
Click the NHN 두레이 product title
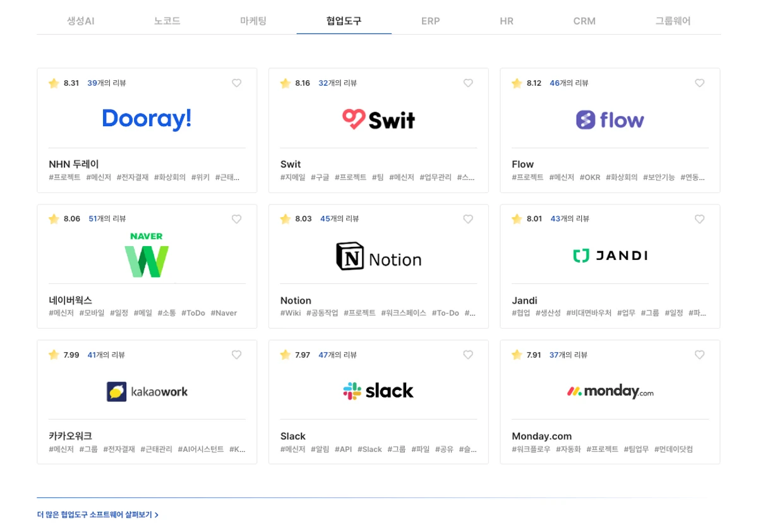[74, 164]
